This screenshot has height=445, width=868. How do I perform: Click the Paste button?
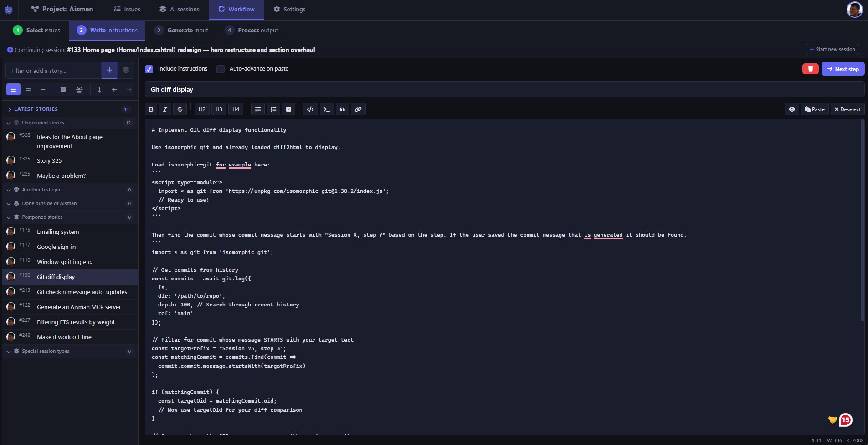tap(815, 109)
